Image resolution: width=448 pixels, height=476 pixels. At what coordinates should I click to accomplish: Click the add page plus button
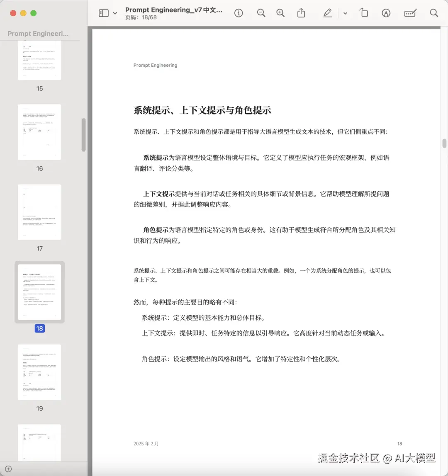coord(8,469)
